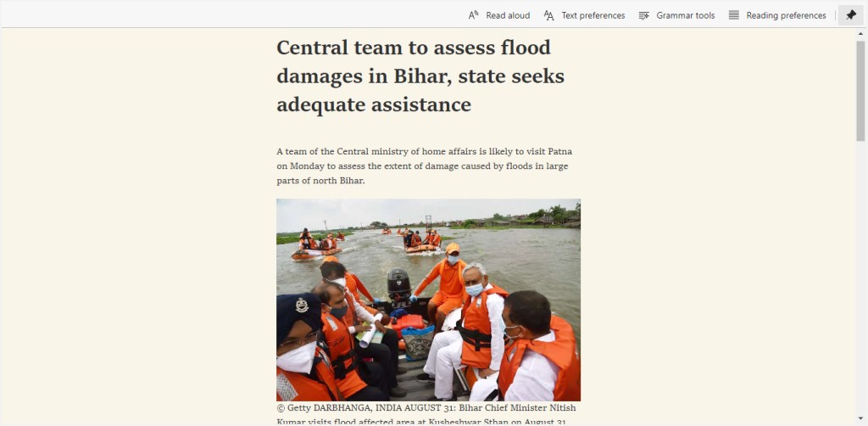Viewport: 868px width, 426px height.
Task: Click "Nitish" in the image caption
Action: 563,407
